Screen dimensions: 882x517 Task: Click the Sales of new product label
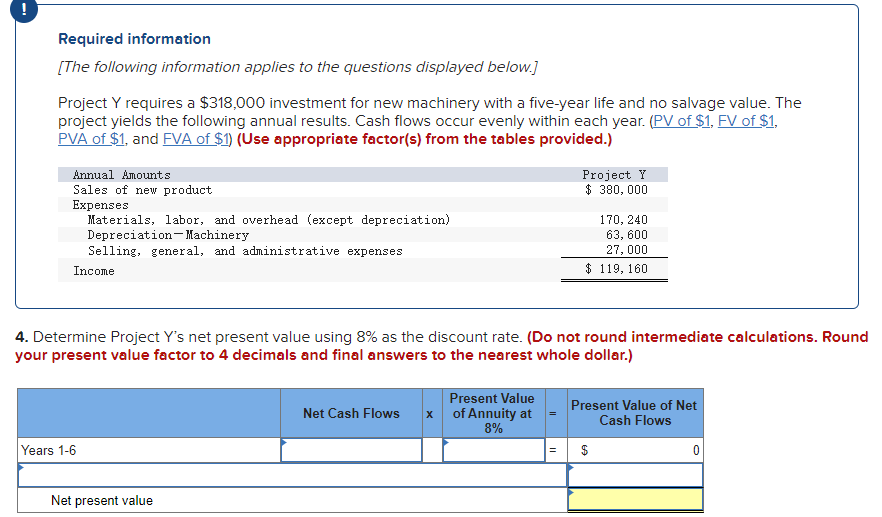[143, 190]
